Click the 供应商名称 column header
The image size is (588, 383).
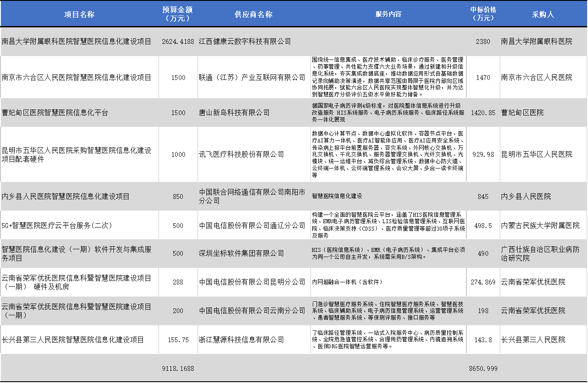pos(253,14)
